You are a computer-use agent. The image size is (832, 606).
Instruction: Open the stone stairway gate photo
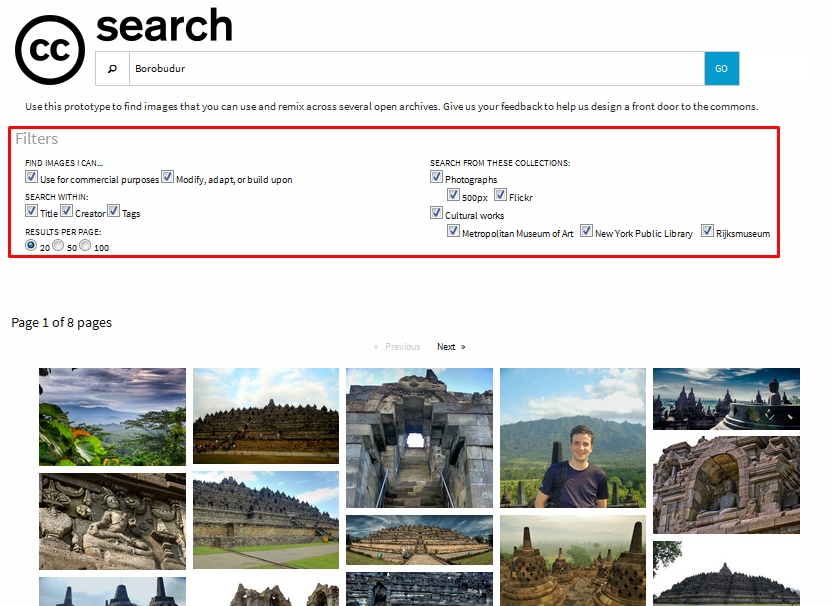[x=419, y=437]
